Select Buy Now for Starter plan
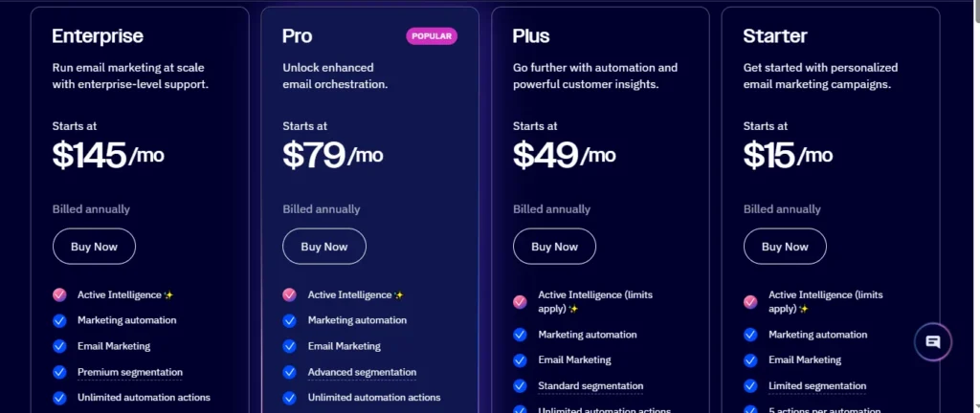This screenshot has height=413, width=980. point(785,247)
